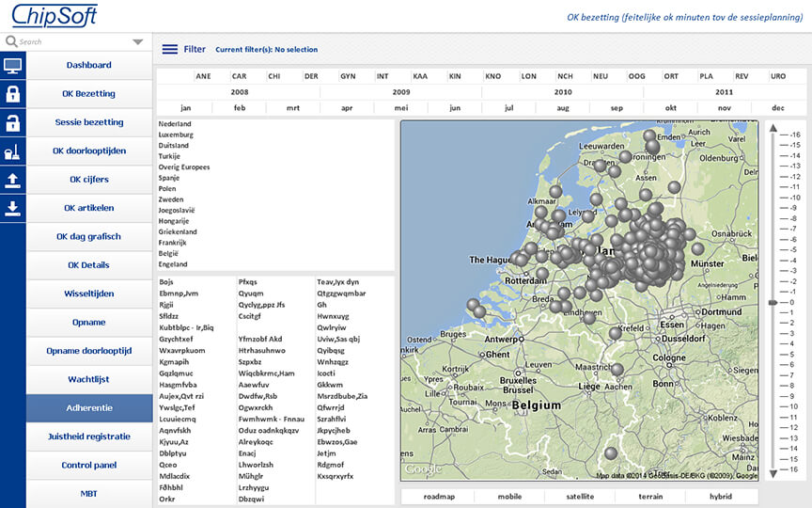812x508 pixels.
Task: Click the down arrow below the slider
Action: 773,474
